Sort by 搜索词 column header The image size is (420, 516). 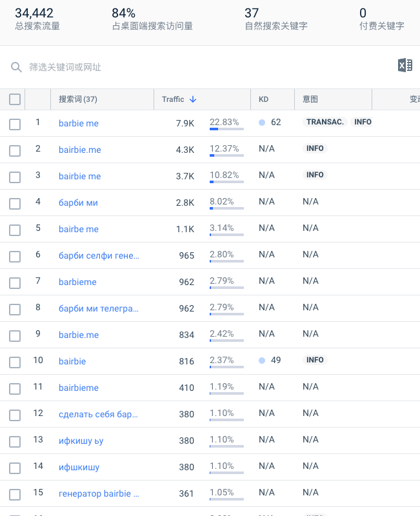77,99
